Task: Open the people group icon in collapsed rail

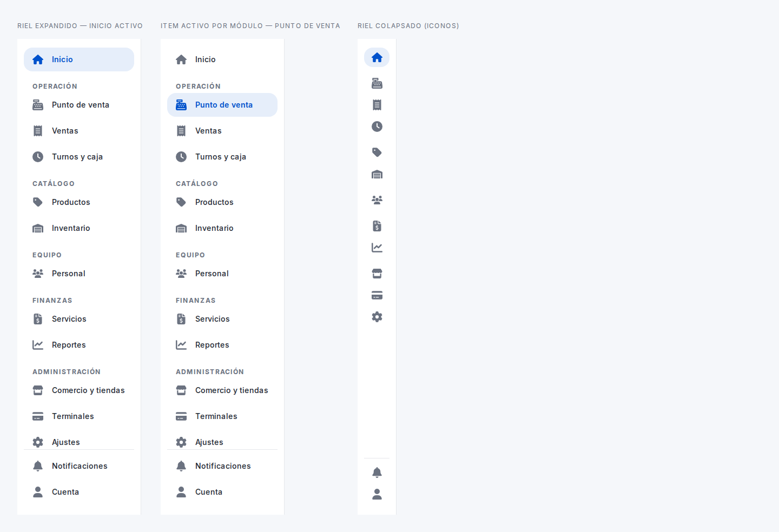Action: 377,200
